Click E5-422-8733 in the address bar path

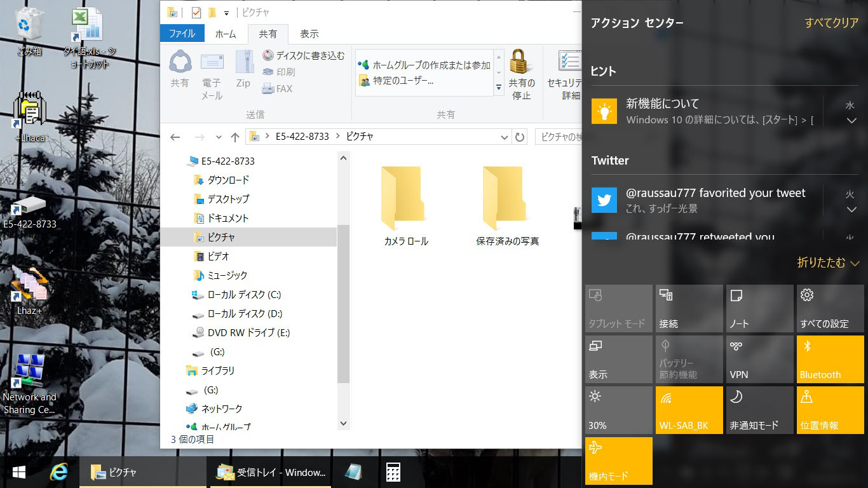click(x=302, y=137)
